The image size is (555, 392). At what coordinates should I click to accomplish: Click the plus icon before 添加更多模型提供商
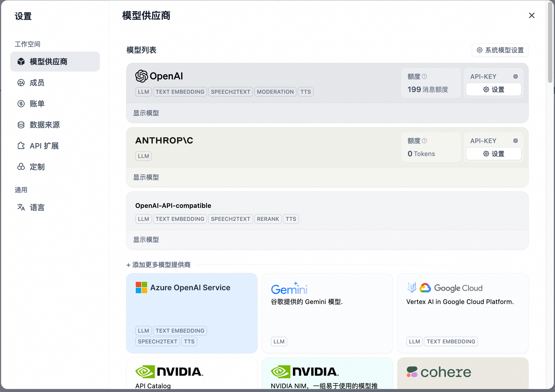[x=128, y=265]
